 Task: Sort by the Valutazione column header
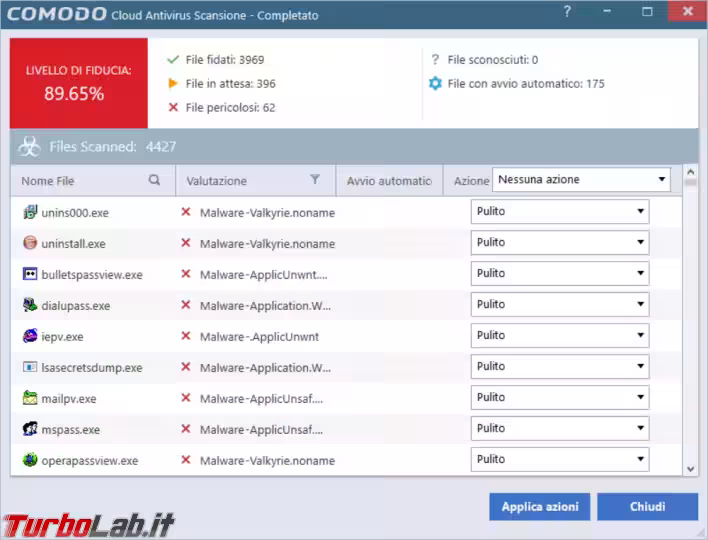click(x=256, y=181)
